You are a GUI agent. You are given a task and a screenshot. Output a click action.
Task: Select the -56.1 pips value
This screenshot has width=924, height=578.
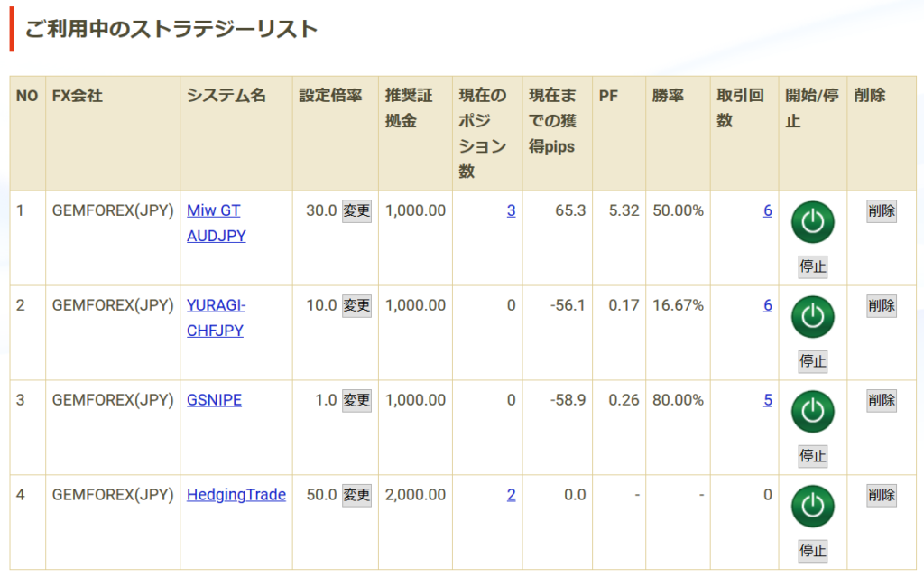[568, 305]
